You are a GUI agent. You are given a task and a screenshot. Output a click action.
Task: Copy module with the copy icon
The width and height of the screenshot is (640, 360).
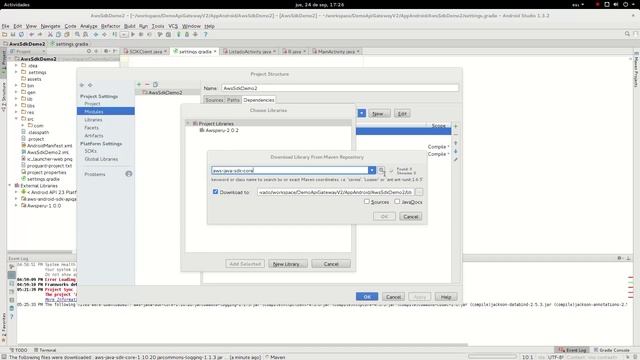(155, 84)
